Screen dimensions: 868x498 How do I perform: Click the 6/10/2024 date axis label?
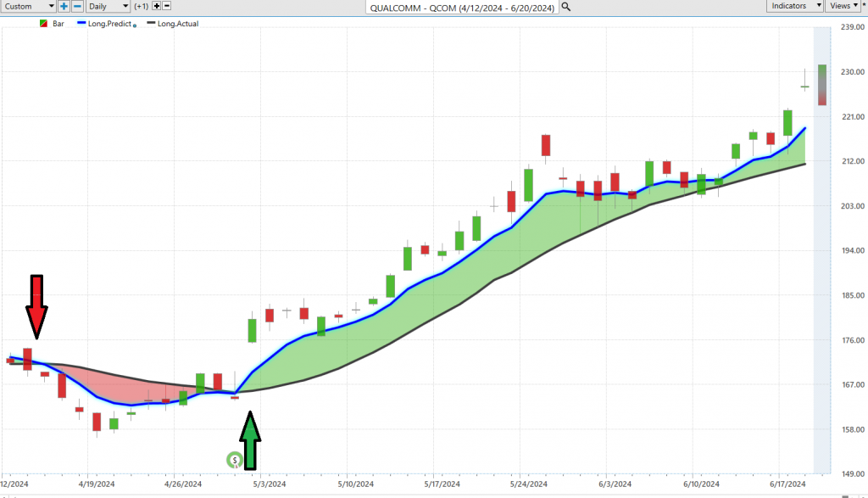click(x=701, y=484)
